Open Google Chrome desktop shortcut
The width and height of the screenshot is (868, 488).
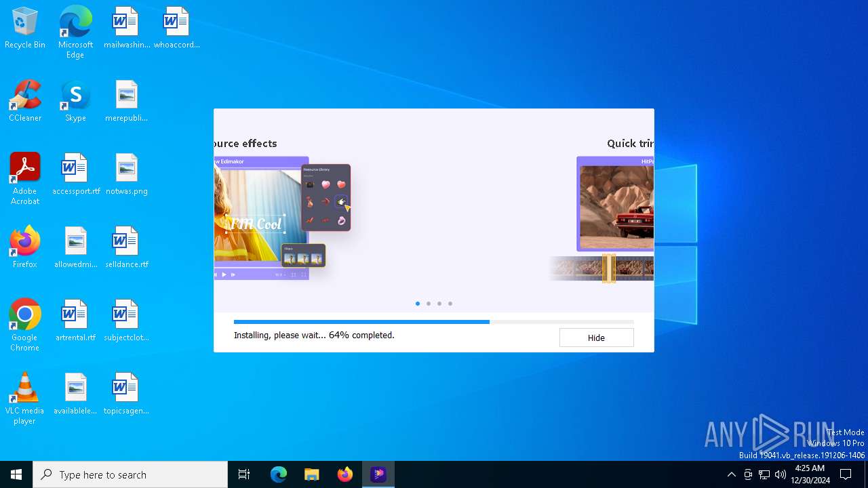[x=25, y=325]
